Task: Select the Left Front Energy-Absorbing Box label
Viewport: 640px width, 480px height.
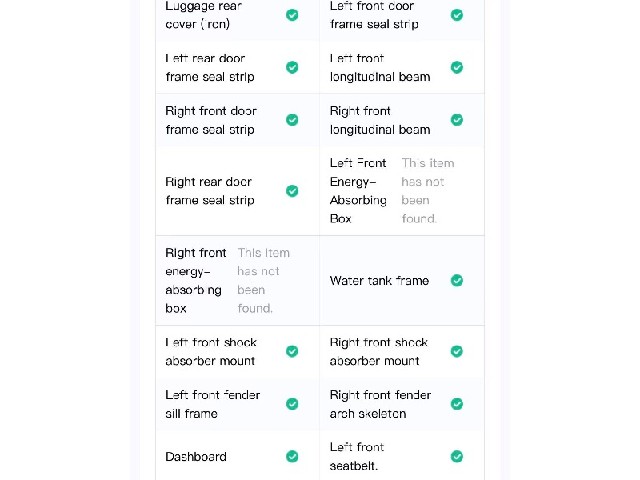Action: [358, 191]
